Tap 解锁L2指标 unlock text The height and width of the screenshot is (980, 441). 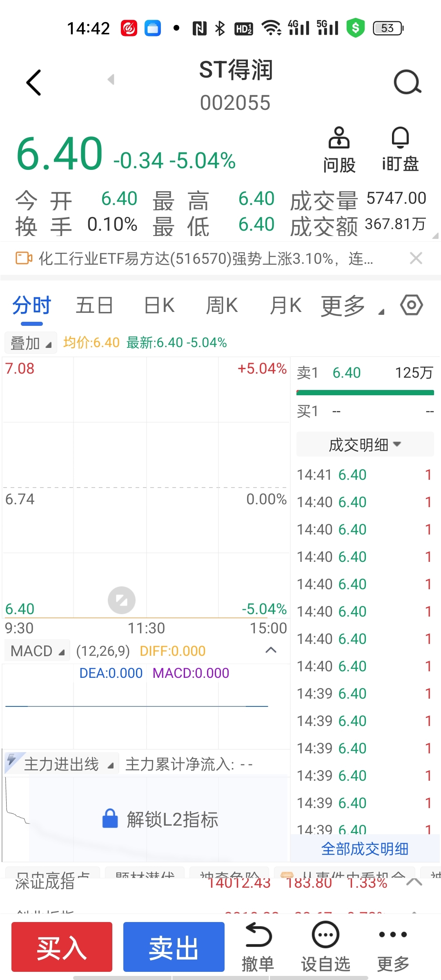(x=172, y=819)
